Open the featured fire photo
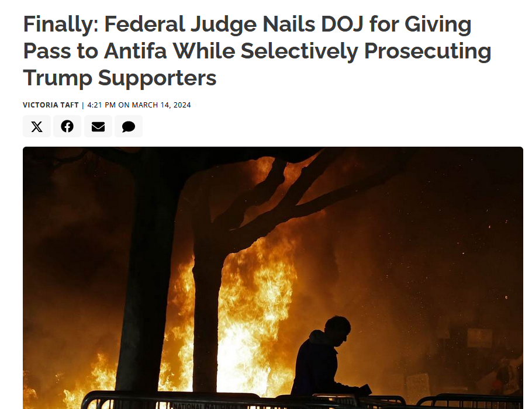Screen dimensions: 532x409 [x=273, y=278]
